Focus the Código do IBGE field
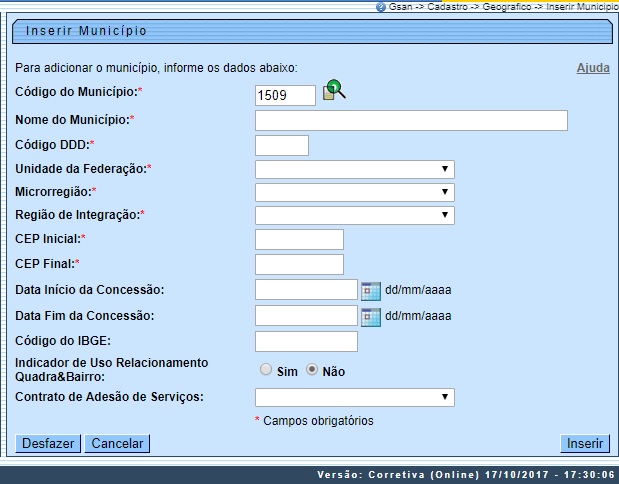This screenshot has height=484, width=619. point(306,343)
